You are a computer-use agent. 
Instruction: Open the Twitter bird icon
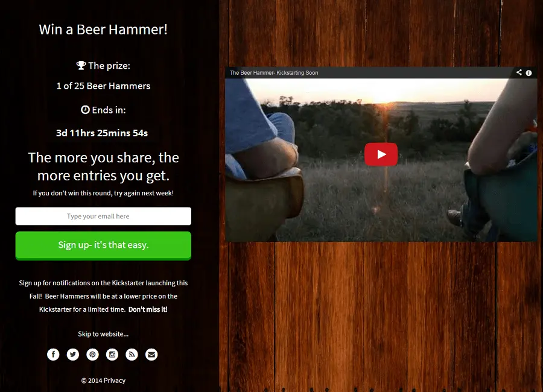[x=73, y=354]
